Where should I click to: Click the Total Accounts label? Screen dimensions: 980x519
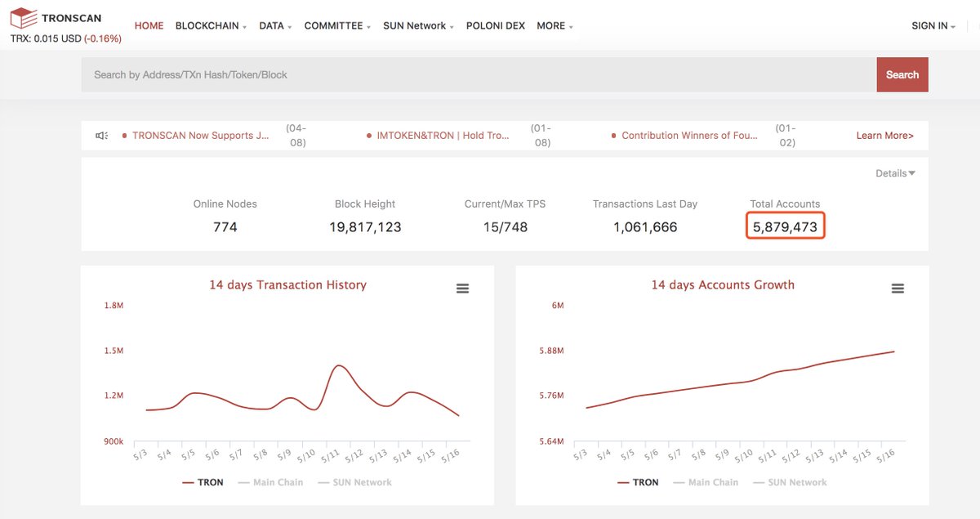[785, 204]
